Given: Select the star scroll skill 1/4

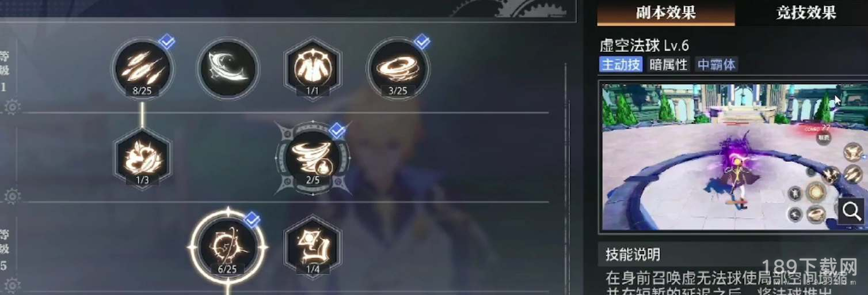Looking at the screenshot, I should (x=313, y=247).
